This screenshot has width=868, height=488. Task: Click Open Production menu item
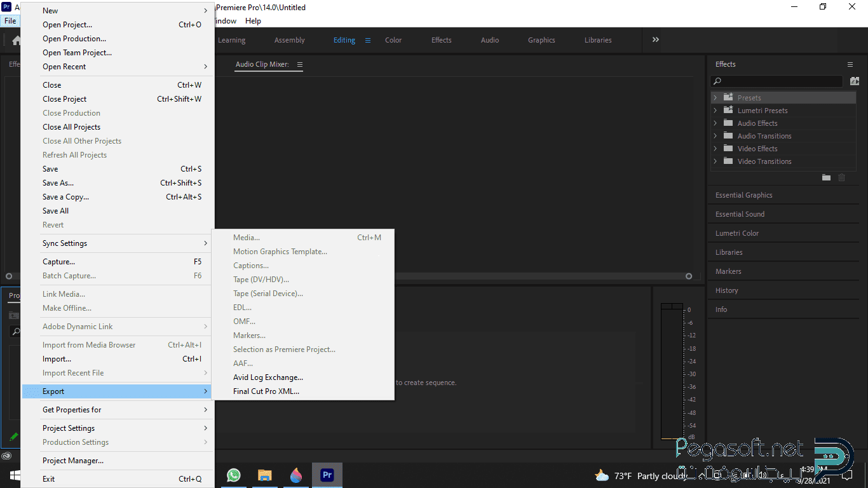point(118,39)
